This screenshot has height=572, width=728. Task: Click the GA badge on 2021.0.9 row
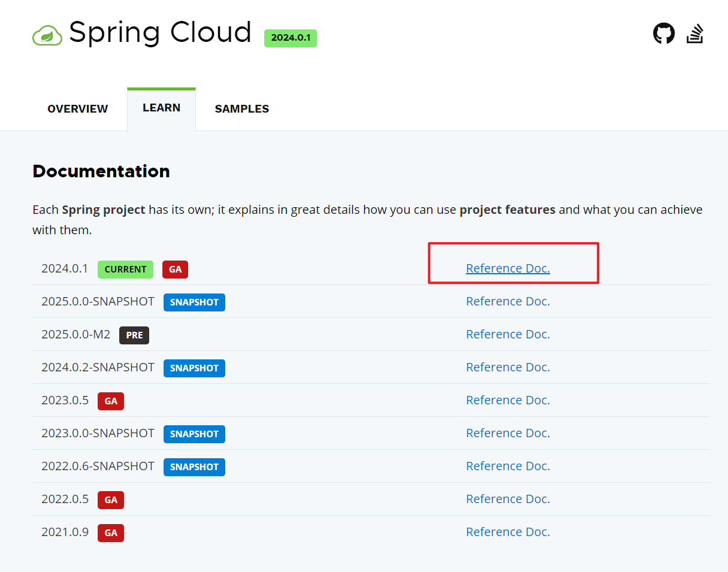[x=111, y=533]
